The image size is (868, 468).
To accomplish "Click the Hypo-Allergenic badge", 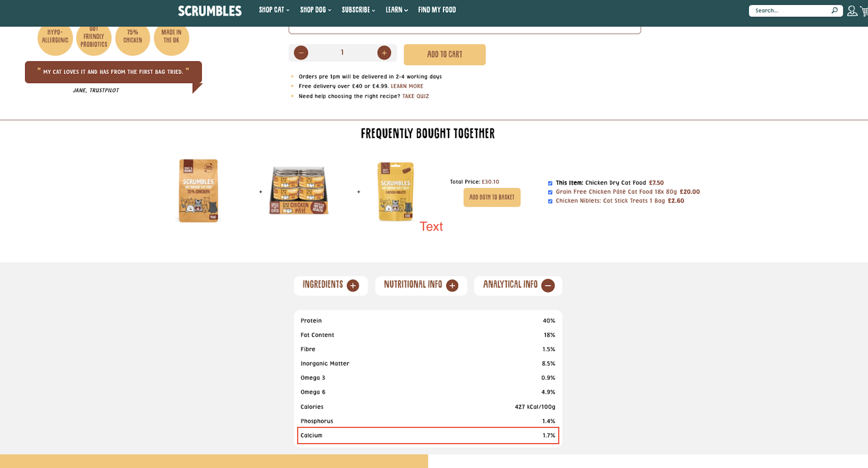I will coord(55,38).
